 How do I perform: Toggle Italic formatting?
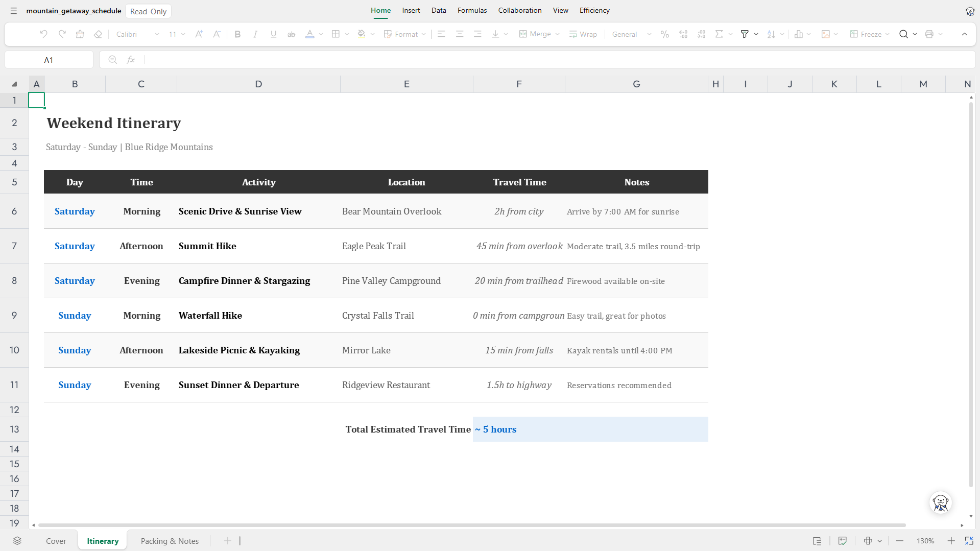point(255,34)
